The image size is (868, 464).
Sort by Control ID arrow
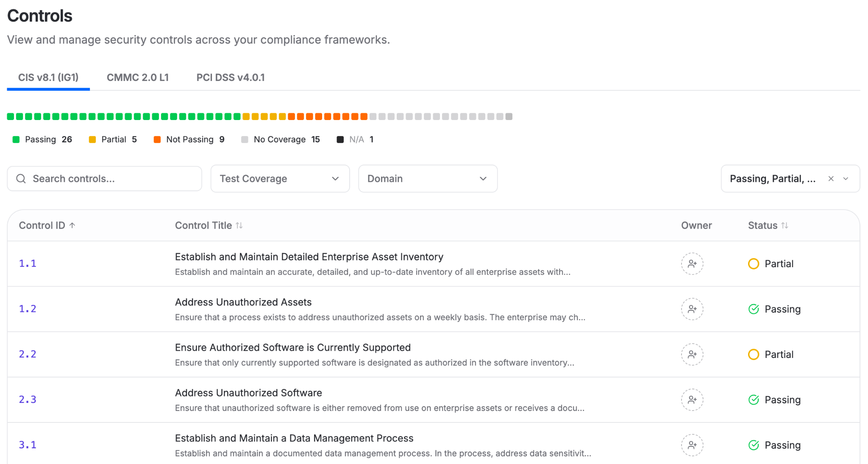(x=72, y=225)
